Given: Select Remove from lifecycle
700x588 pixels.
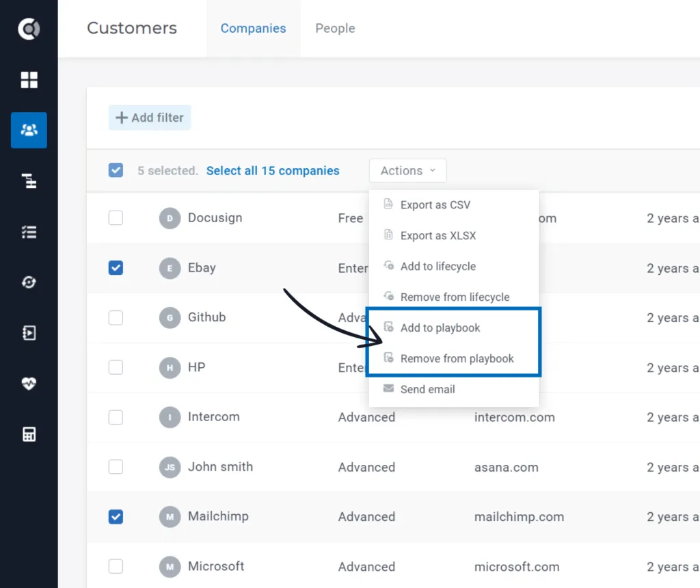Looking at the screenshot, I should click(x=454, y=297).
